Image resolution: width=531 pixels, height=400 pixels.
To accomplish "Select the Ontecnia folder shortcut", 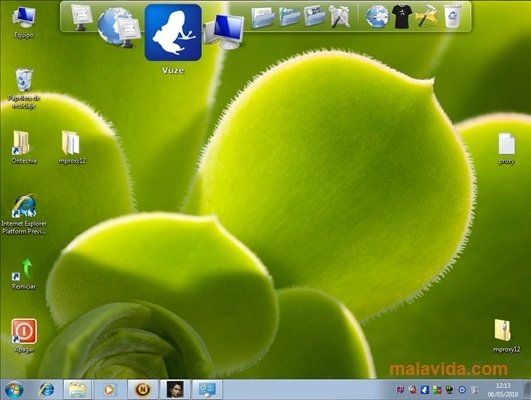I will (24, 147).
